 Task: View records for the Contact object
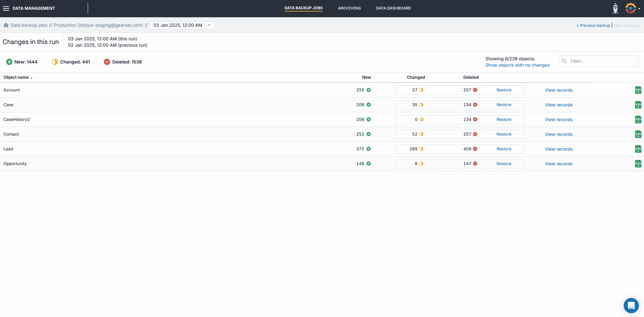click(x=558, y=134)
